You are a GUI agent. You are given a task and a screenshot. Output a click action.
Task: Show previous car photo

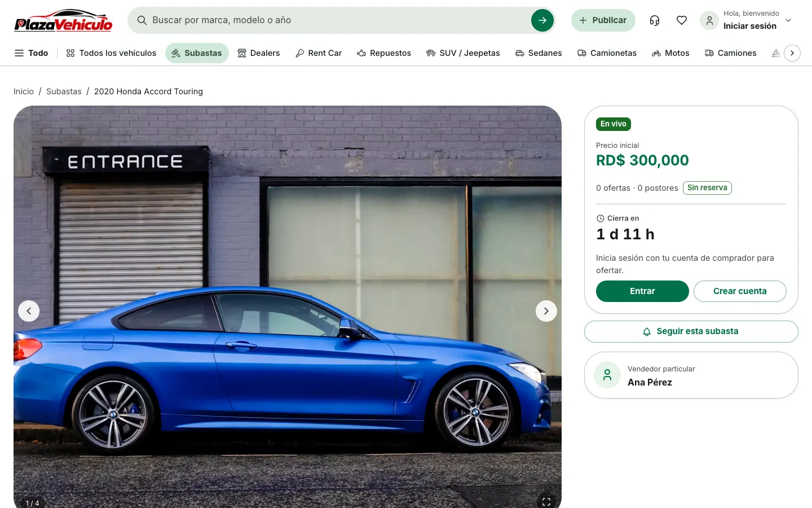pyautogui.click(x=29, y=311)
